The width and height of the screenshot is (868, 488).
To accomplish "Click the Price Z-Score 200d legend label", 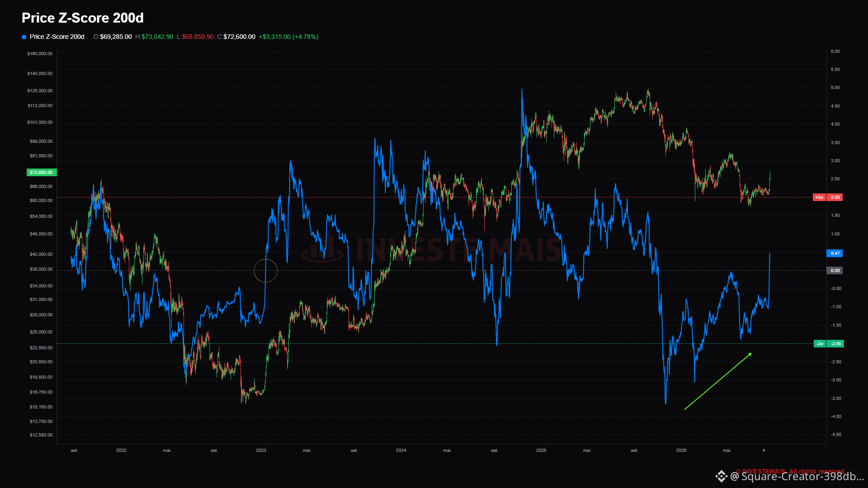I will click(57, 37).
